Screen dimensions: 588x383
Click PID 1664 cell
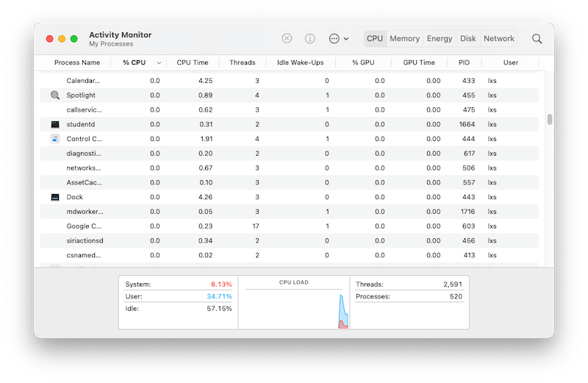click(x=467, y=124)
